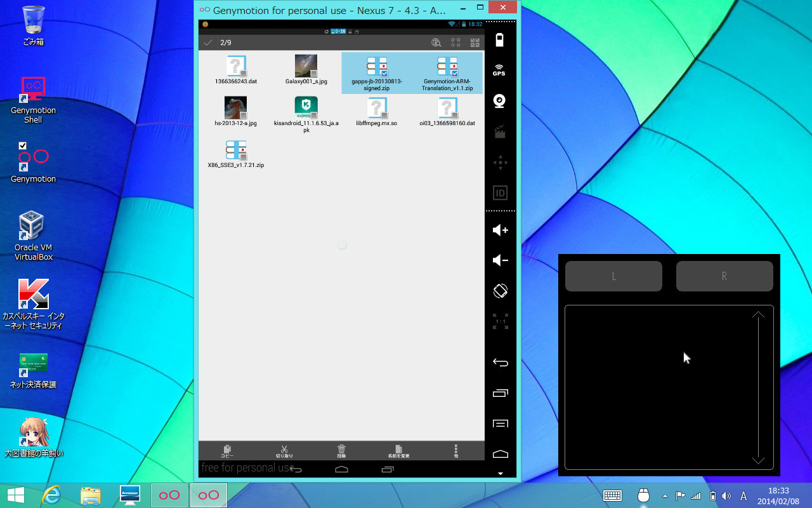The width and height of the screenshot is (812, 508).
Task: Select the 大図書館の羊飼い desktop shortcut
Action: pyautogui.click(x=33, y=437)
